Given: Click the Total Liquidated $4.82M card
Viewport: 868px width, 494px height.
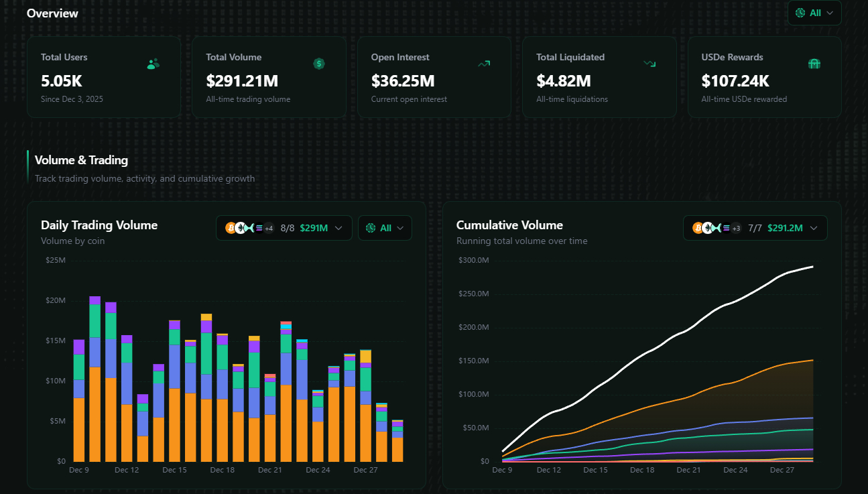Looking at the screenshot, I should coord(599,77).
